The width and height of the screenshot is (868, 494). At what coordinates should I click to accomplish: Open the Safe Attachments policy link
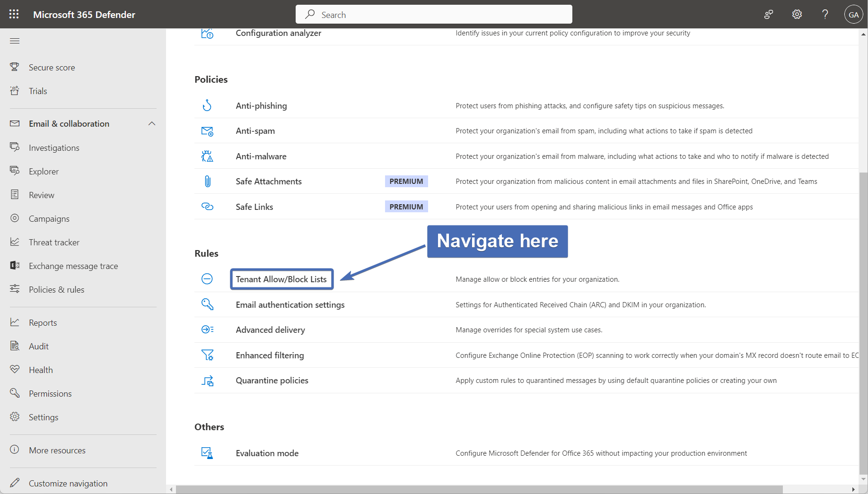click(x=269, y=182)
